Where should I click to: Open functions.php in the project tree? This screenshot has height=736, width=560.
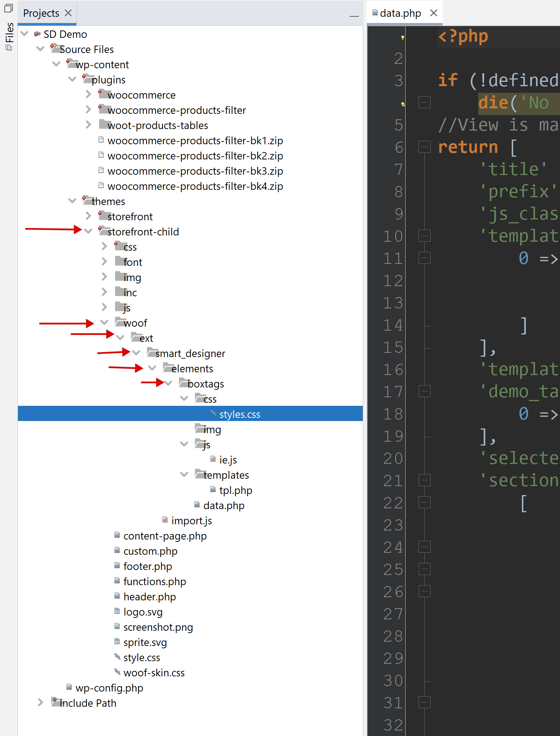coord(154,581)
